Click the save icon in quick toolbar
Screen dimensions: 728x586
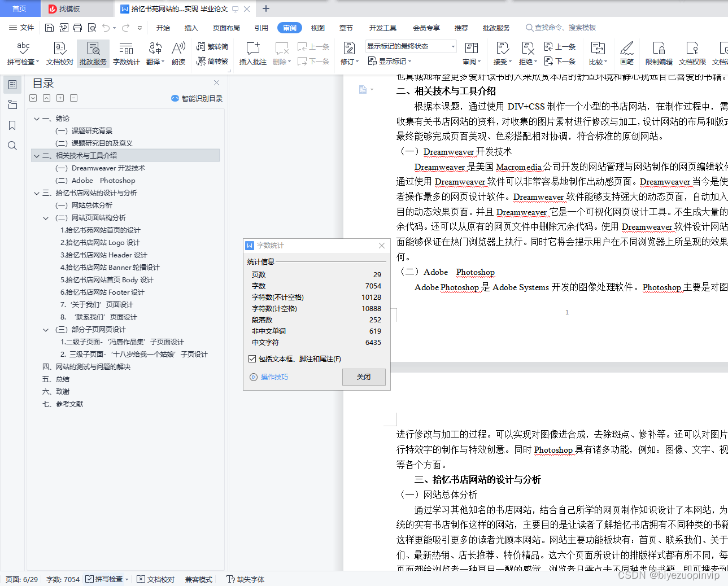(x=49, y=28)
